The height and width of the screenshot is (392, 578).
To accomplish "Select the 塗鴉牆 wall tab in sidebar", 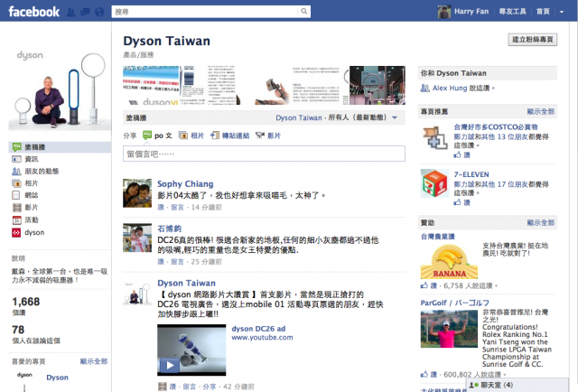I will coord(60,146).
